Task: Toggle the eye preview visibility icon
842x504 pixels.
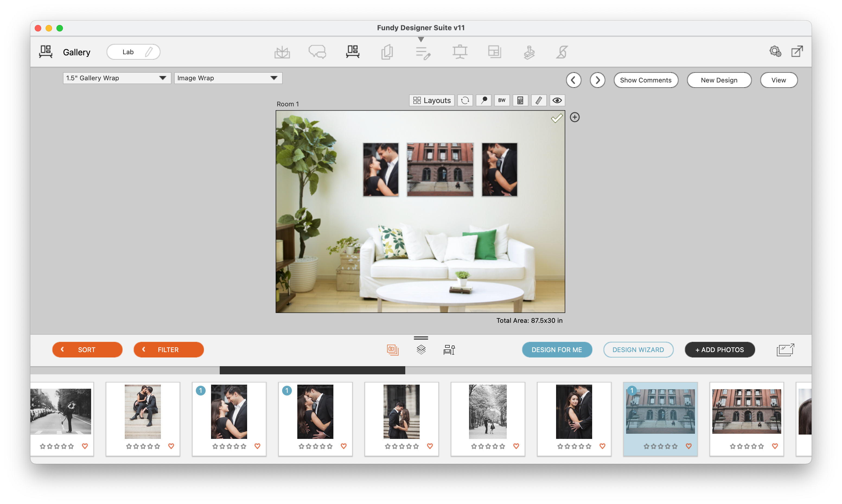Action: coord(557,100)
